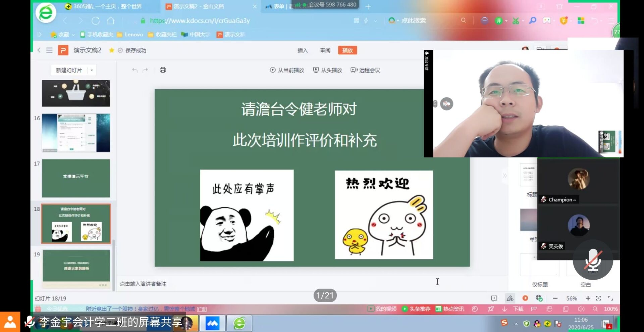
Task: Open 手机收藏夹 bookmark
Action: 97,35
